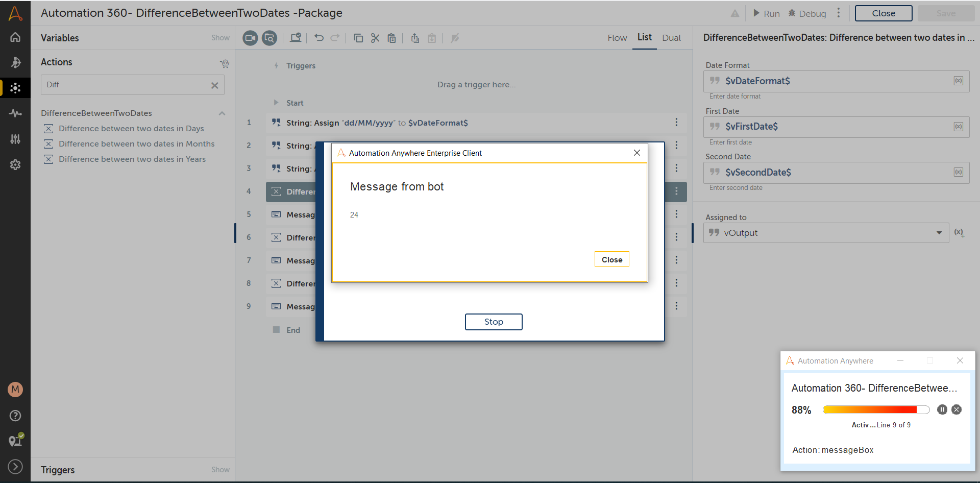This screenshot has width=980, height=483.
Task: Click the Cut scissors toolbar icon
Action: (375, 38)
